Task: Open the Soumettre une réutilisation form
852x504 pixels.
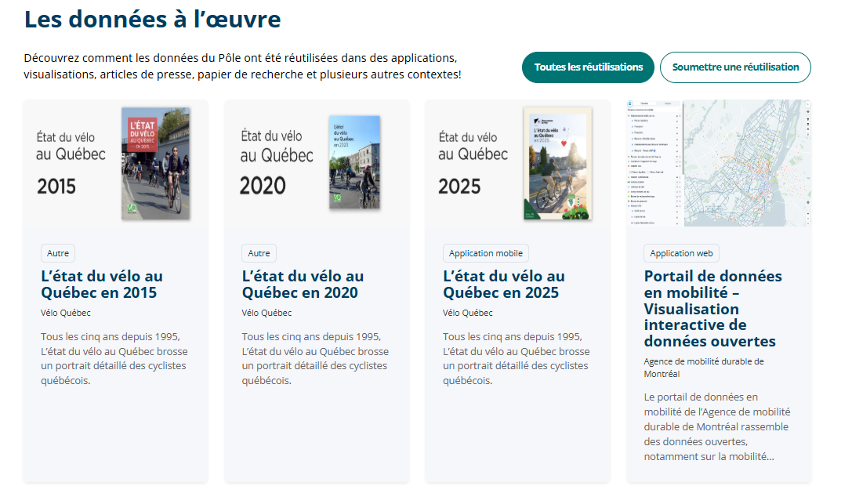Action: point(735,67)
